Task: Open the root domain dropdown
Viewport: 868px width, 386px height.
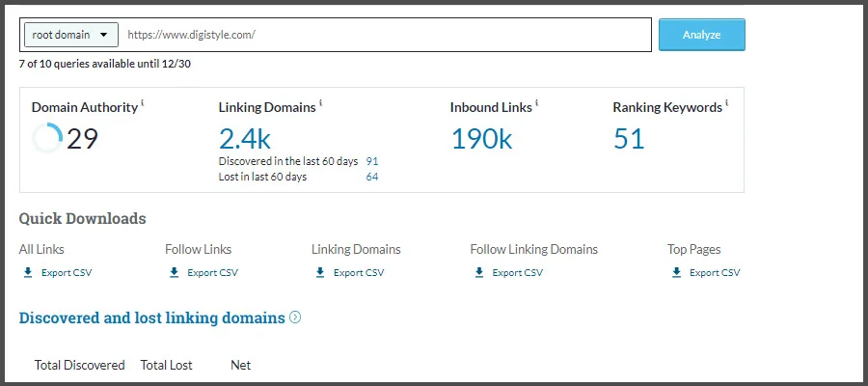Action: [70, 35]
